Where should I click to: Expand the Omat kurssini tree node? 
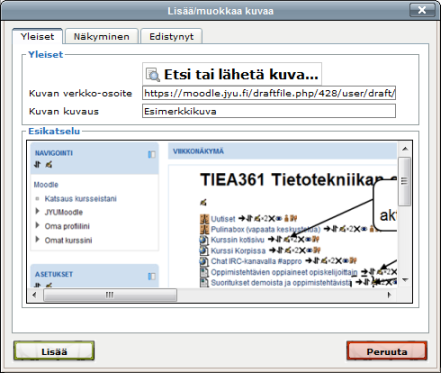[x=37, y=239]
